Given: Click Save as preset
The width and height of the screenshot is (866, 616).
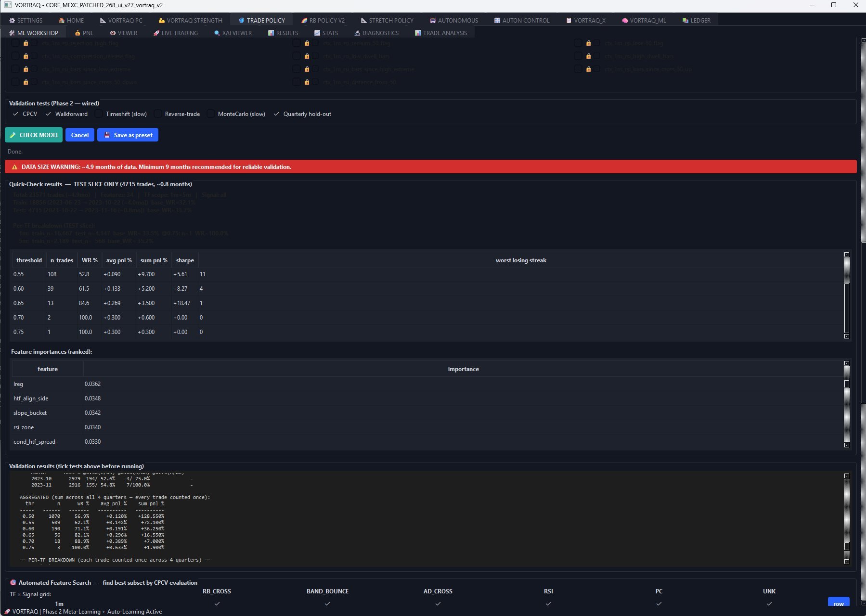Looking at the screenshot, I should (x=128, y=135).
